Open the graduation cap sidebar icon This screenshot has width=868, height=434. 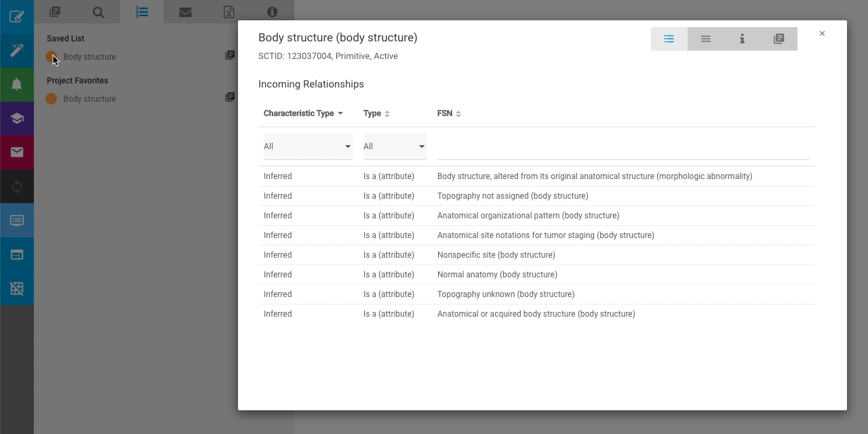(17, 119)
